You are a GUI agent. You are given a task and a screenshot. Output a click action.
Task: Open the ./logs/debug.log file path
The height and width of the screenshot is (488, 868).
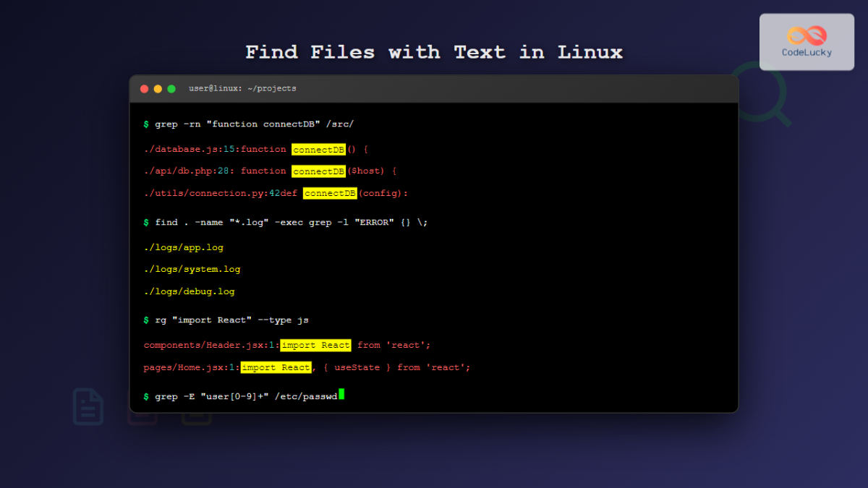[188, 291]
